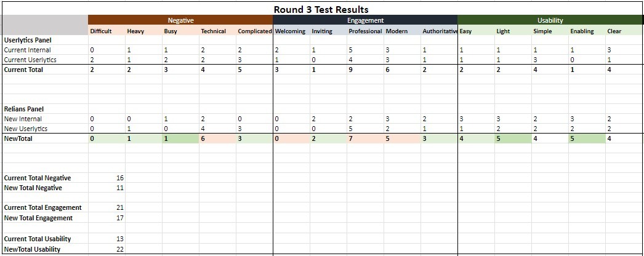This screenshot has height=256, width=644.
Task: Select the dark Engagement group header
Action: [x=365, y=20]
